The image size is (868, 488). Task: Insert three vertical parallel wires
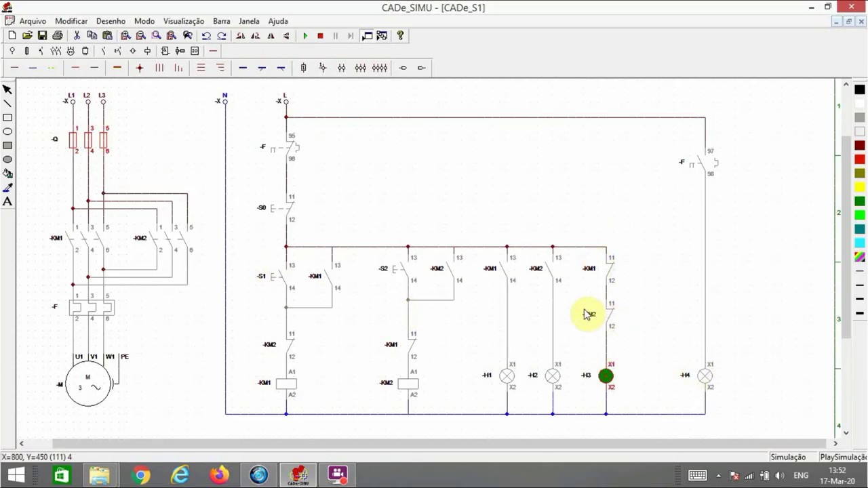(159, 68)
